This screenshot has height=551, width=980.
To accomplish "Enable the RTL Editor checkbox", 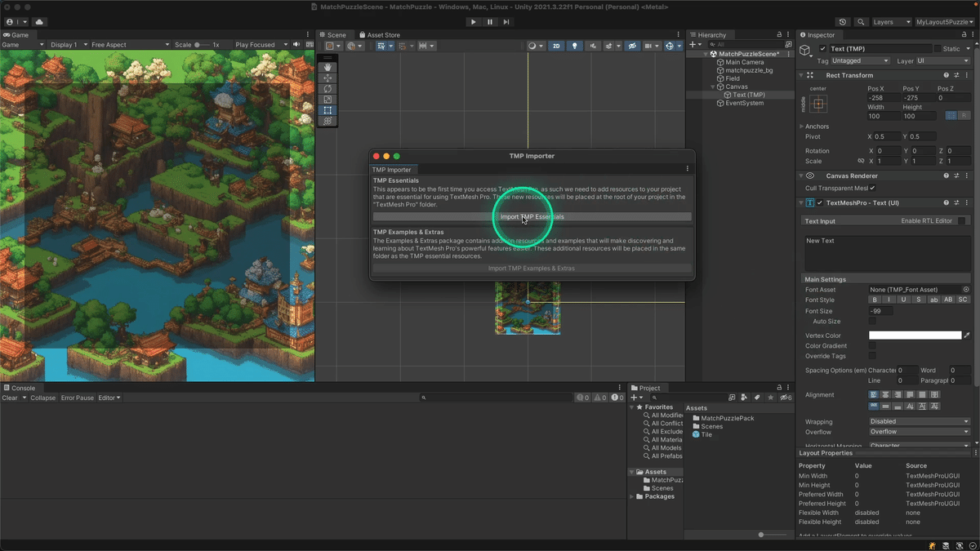I will [962, 221].
